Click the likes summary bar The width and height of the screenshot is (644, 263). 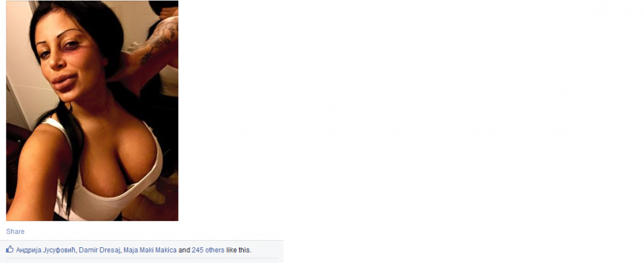[142, 249]
